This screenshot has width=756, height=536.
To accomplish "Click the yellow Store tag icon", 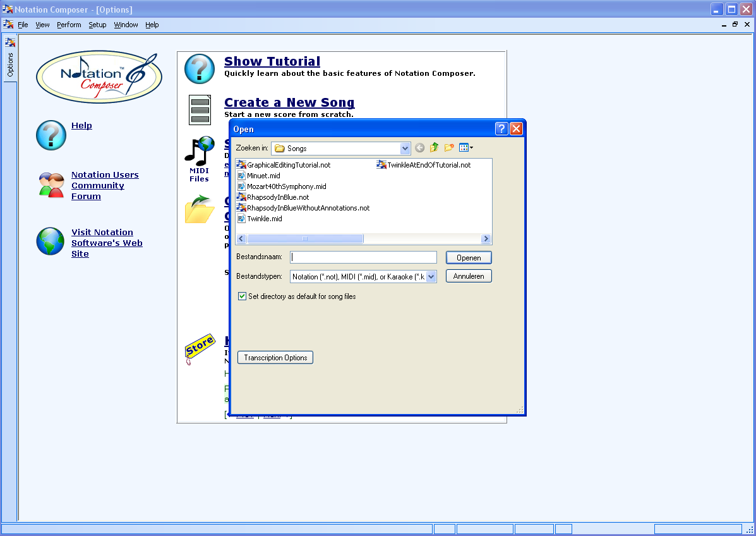I will (x=200, y=349).
